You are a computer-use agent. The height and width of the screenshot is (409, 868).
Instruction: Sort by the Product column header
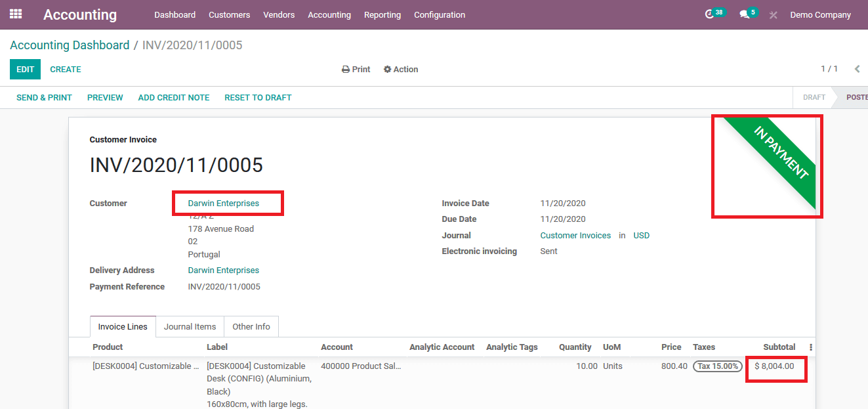[x=108, y=347]
